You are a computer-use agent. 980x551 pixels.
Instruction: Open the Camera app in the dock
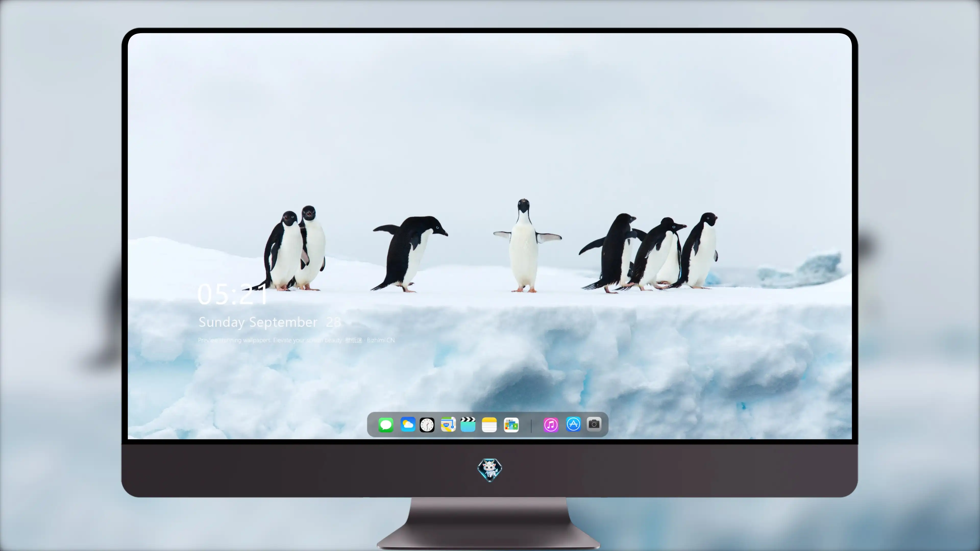tap(594, 424)
